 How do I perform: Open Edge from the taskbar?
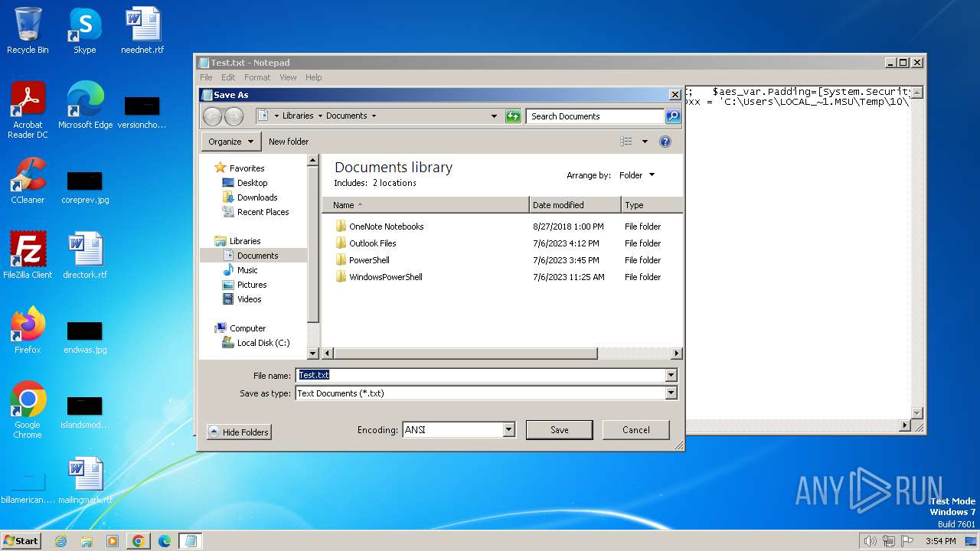click(x=165, y=541)
